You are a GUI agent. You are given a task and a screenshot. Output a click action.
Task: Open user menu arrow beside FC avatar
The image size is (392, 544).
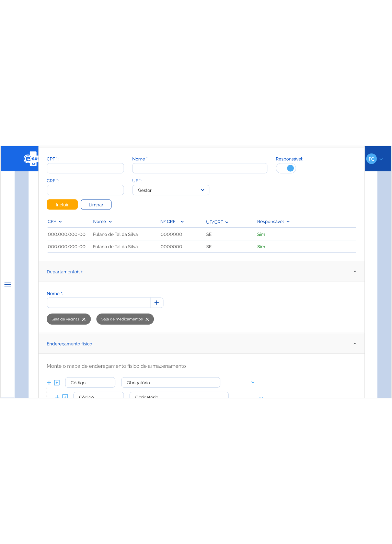(381, 159)
